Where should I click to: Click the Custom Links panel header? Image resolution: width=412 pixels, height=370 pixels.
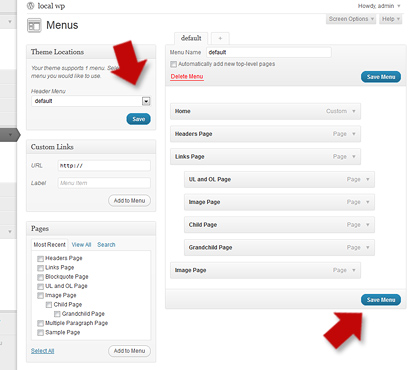coord(91,147)
